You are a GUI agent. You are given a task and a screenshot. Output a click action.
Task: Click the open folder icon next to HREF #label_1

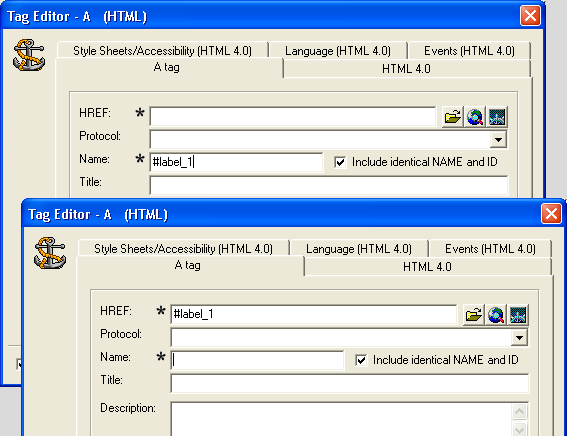coord(473,315)
